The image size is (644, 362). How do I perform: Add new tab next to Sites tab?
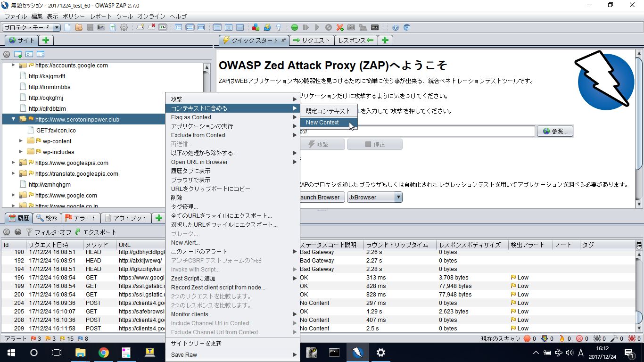tap(46, 40)
